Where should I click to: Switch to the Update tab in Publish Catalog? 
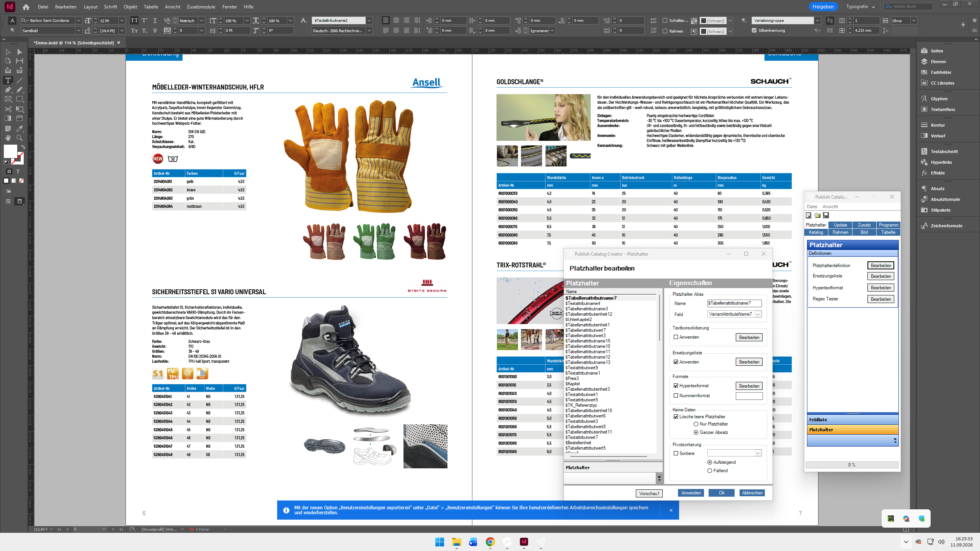(840, 225)
